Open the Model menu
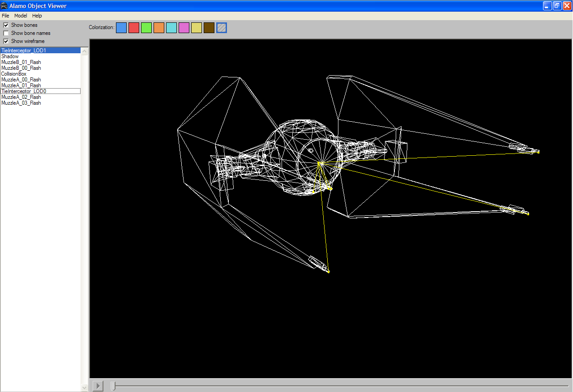Viewport: 573px width, 392px height. [21, 16]
